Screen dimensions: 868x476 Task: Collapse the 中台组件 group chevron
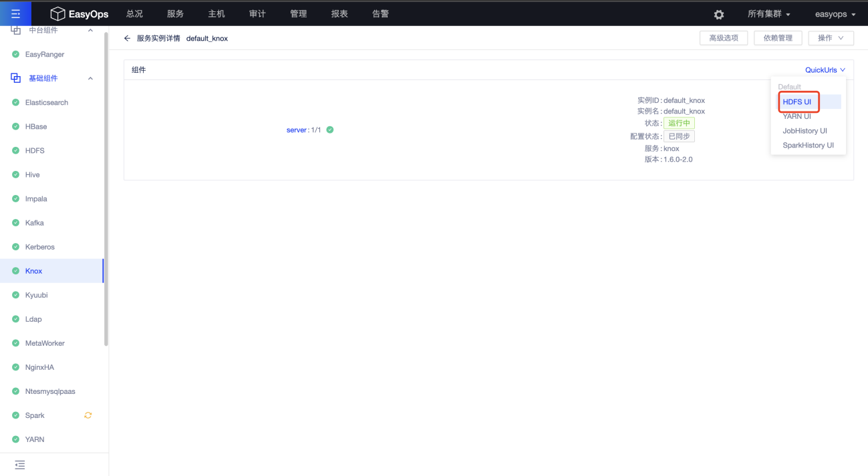tap(90, 31)
